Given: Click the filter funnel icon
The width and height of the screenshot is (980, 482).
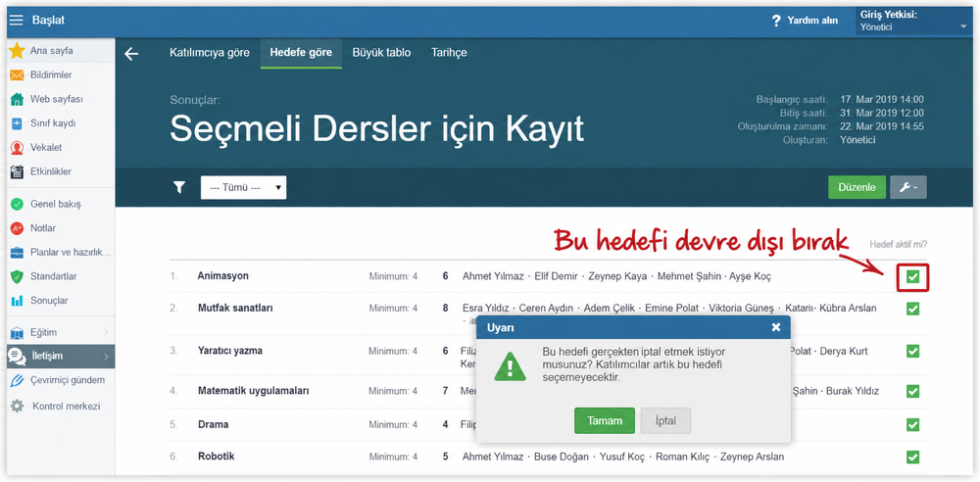Looking at the screenshot, I should tap(179, 187).
